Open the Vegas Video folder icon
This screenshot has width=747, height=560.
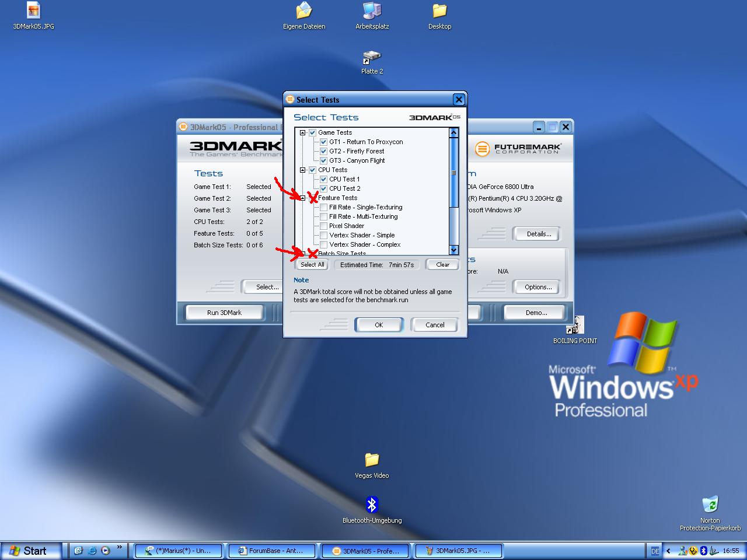(372, 460)
